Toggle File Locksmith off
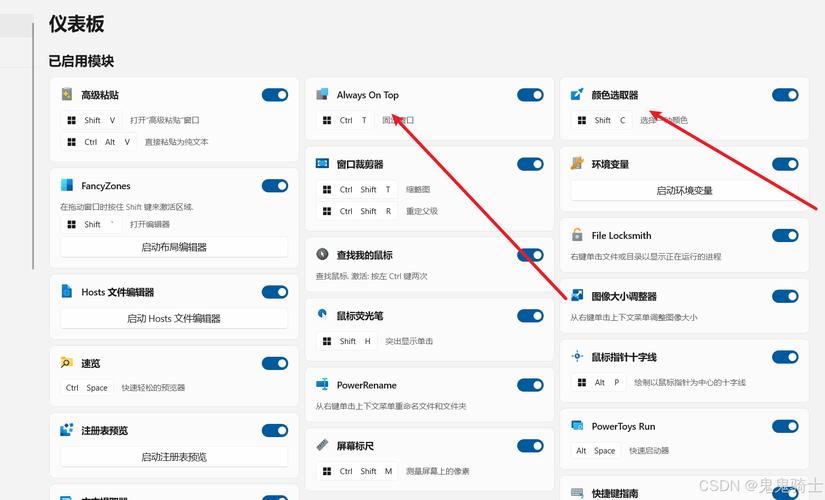This screenshot has height=500, width=825. coord(786,235)
